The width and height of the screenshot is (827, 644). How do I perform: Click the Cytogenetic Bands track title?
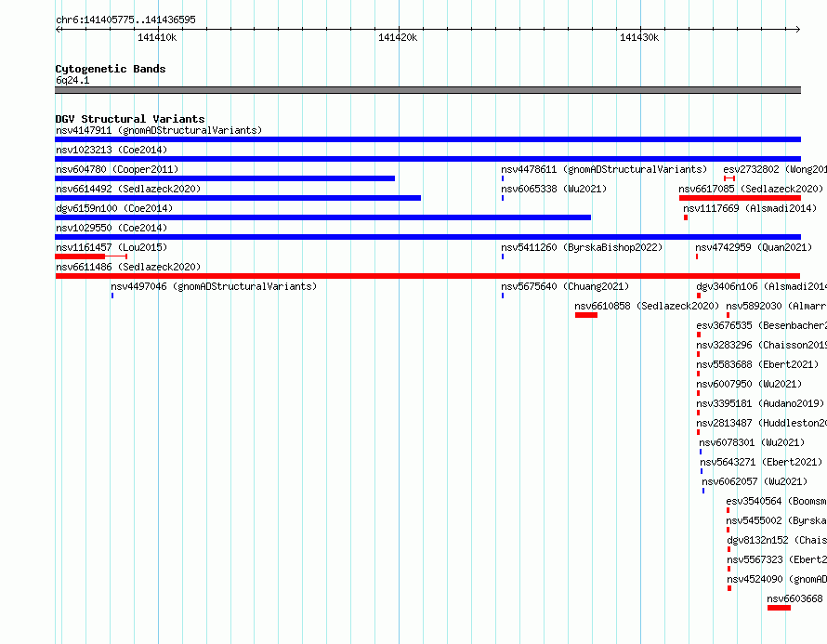click(111, 69)
